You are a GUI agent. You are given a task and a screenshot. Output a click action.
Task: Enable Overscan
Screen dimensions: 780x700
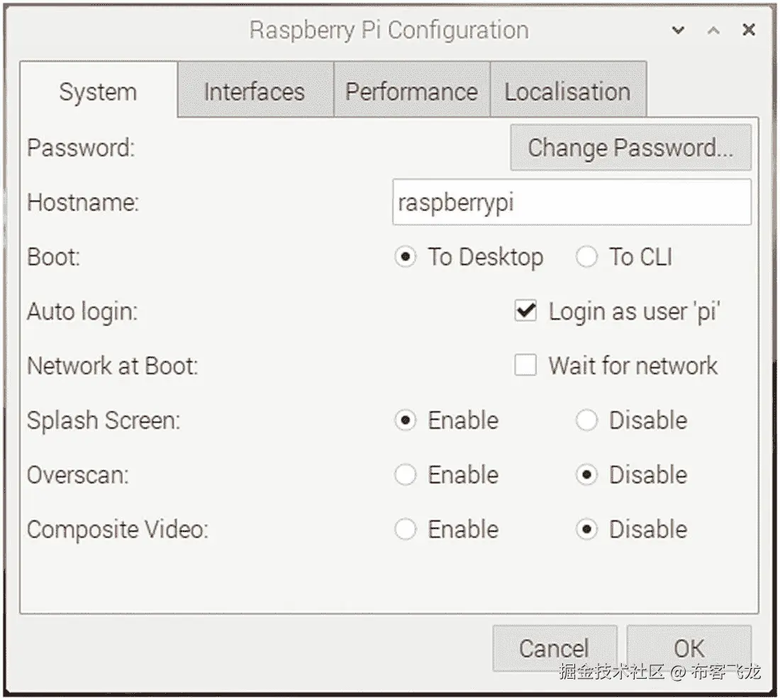pos(405,474)
